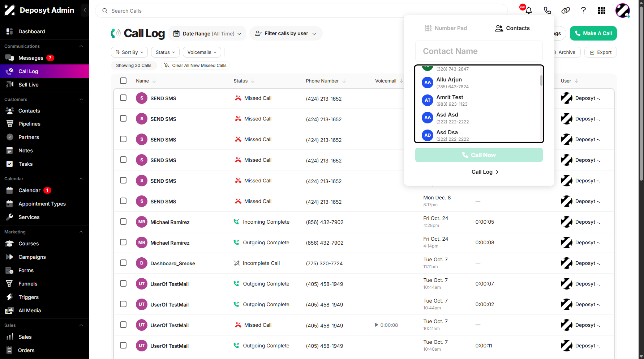Collapse the Communications sidebar section
644x359 pixels.
click(x=81, y=46)
